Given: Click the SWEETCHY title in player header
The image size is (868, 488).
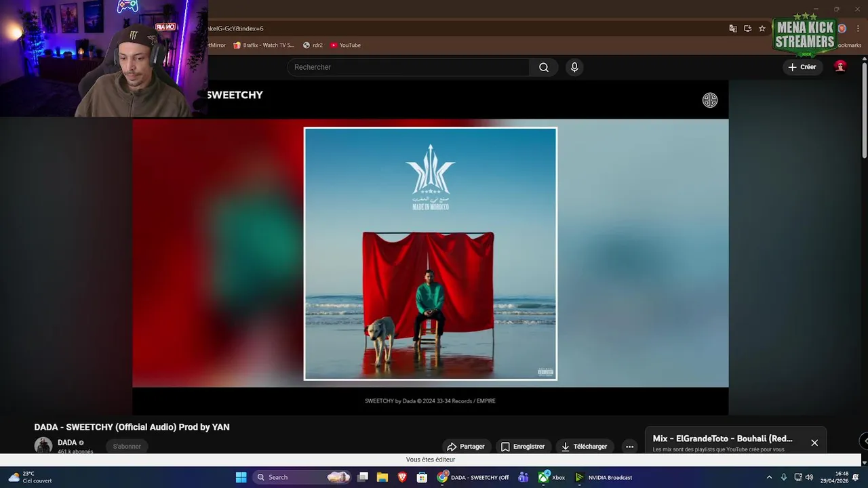Looking at the screenshot, I should click(x=235, y=95).
